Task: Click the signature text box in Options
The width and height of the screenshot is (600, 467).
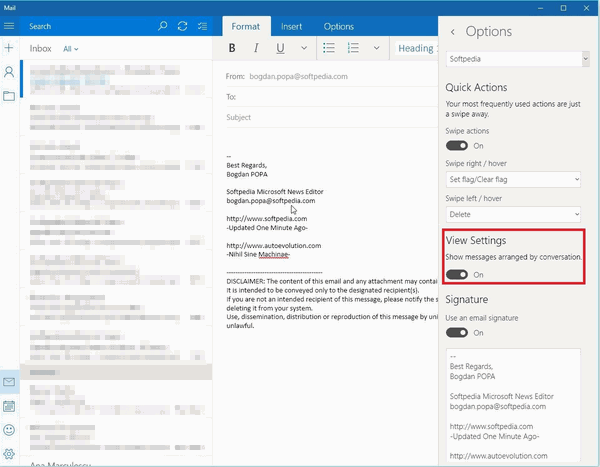Action: pos(513,406)
